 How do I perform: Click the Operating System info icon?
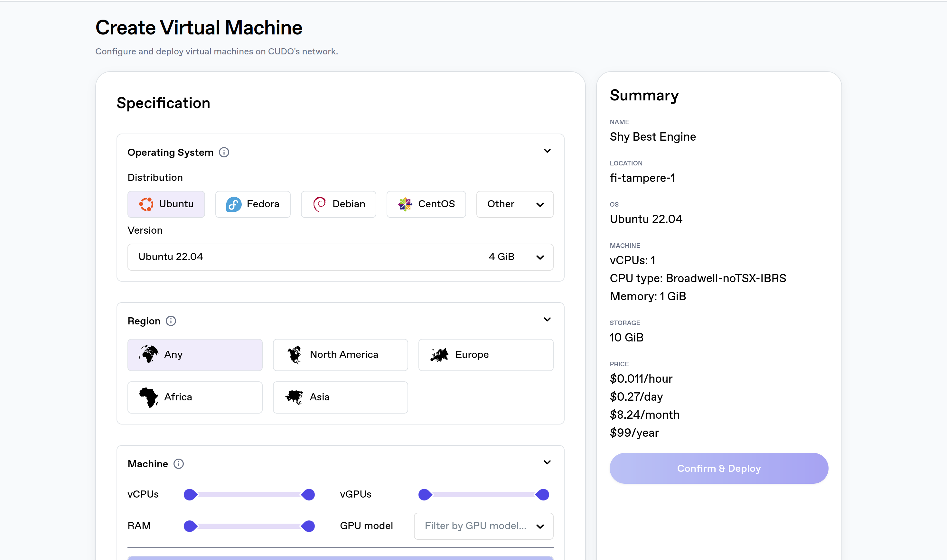pos(224,153)
